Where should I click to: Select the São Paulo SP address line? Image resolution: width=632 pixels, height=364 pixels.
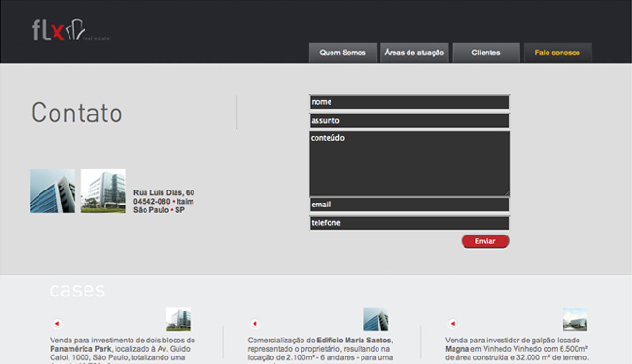[160, 210]
